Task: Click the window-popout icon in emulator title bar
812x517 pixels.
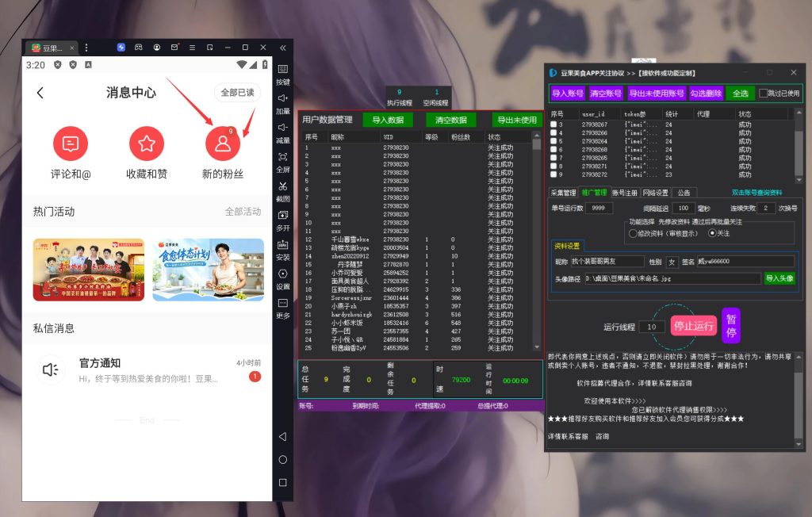Action: [x=209, y=47]
